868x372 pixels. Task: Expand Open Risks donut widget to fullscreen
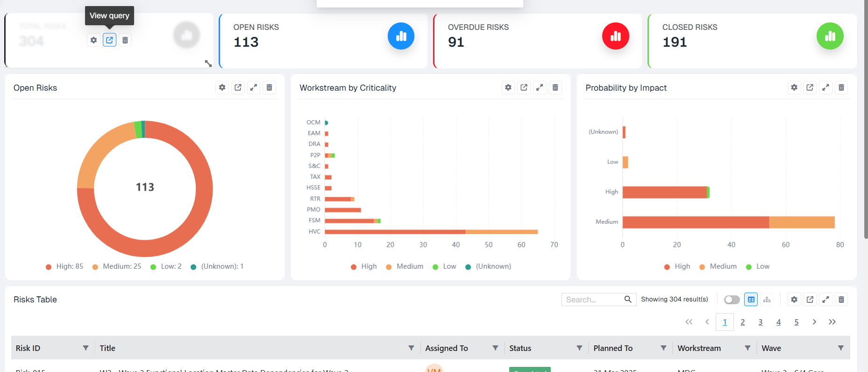tap(254, 87)
